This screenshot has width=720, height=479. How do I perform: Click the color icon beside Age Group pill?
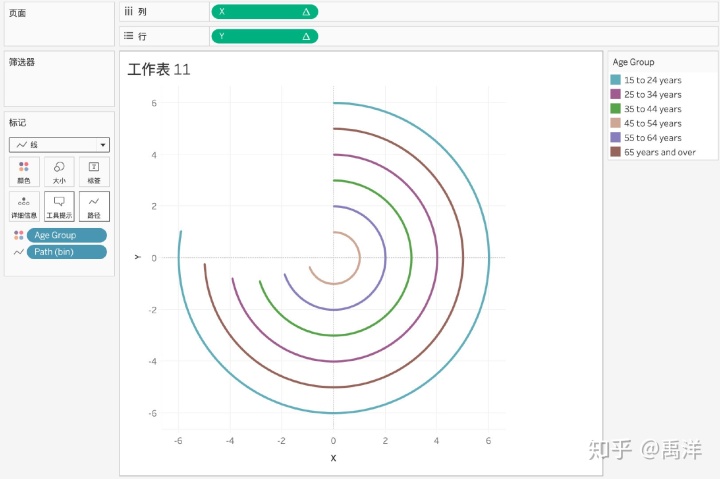click(x=18, y=235)
